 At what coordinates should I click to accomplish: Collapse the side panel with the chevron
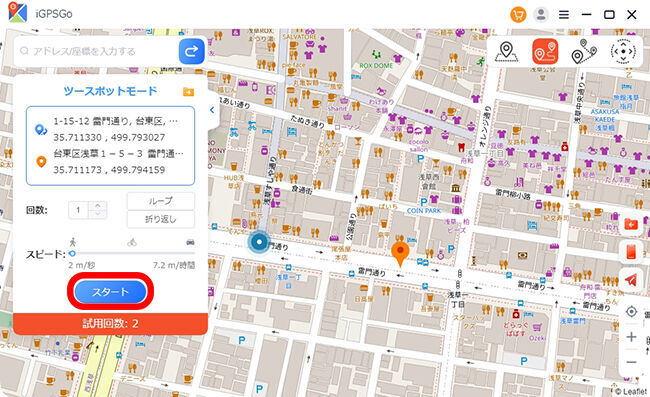coord(212,110)
